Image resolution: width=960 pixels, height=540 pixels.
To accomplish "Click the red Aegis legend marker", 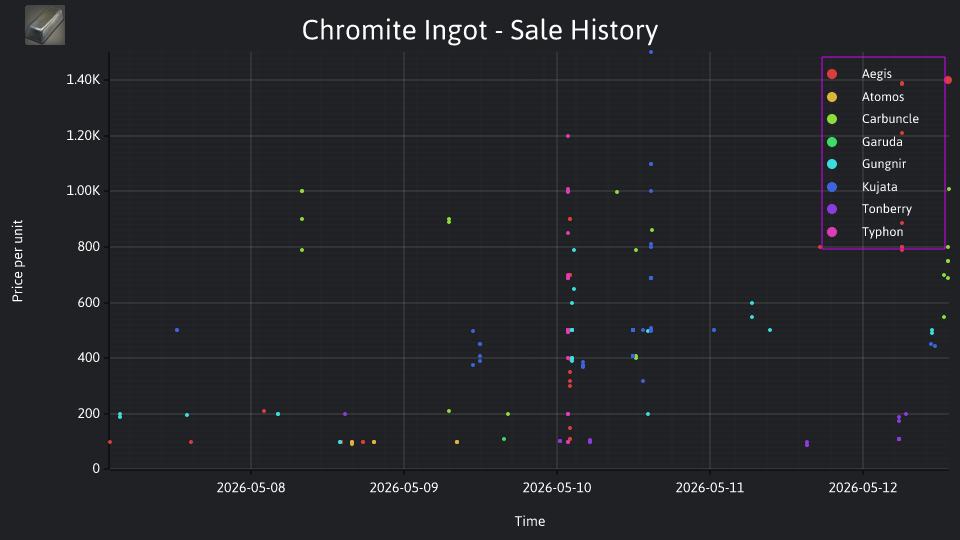I will tap(832, 74).
